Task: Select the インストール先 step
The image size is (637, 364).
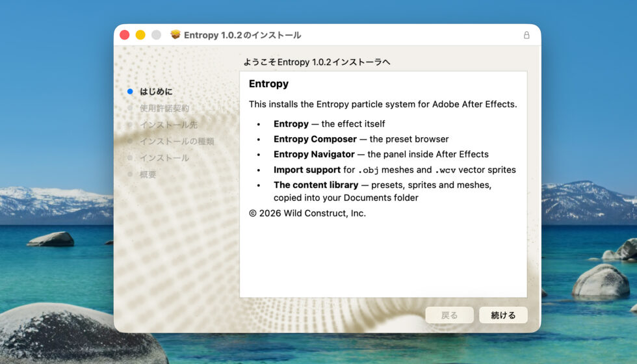Action: click(168, 125)
